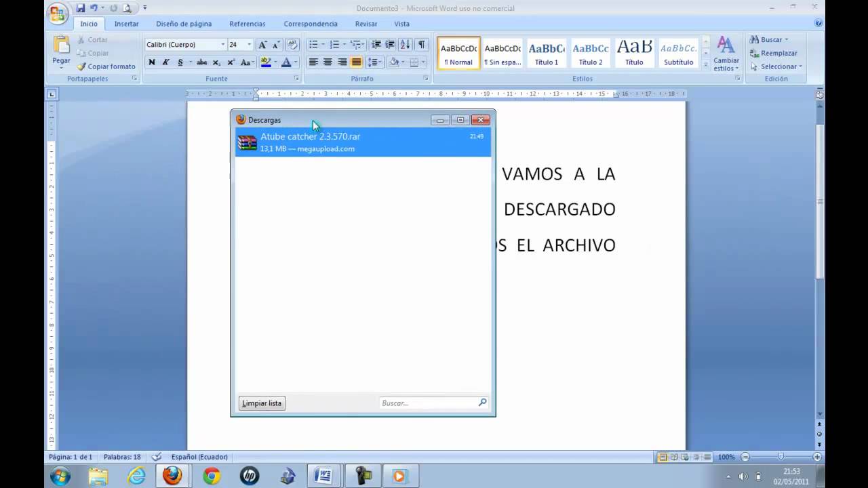Switch to Referencias tab

248,24
